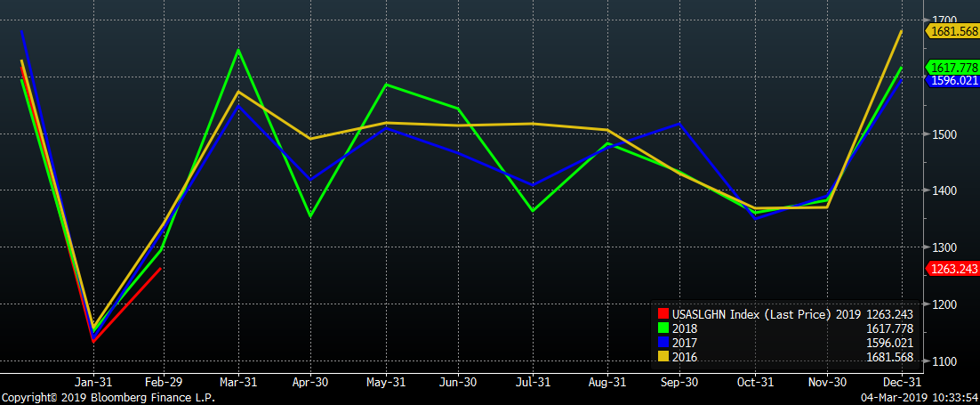980x405 pixels.
Task: Click the blue 2017 legend swatch
Action: 662,341
